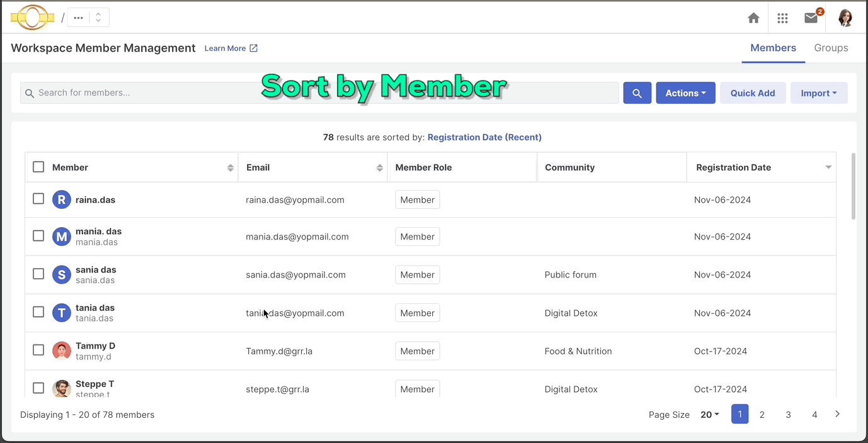Click the Email column sort arrows
Image resolution: width=868 pixels, height=443 pixels.
(x=379, y=167)
